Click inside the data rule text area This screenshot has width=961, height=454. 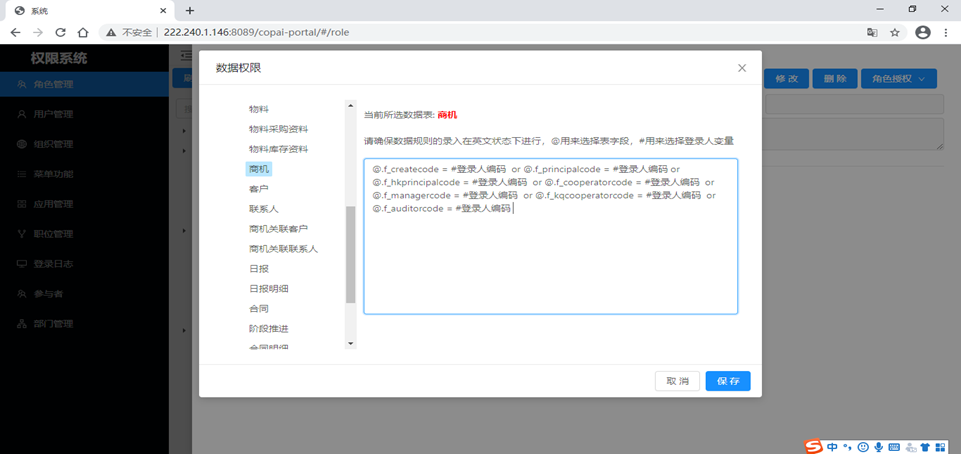pos(550,236)
